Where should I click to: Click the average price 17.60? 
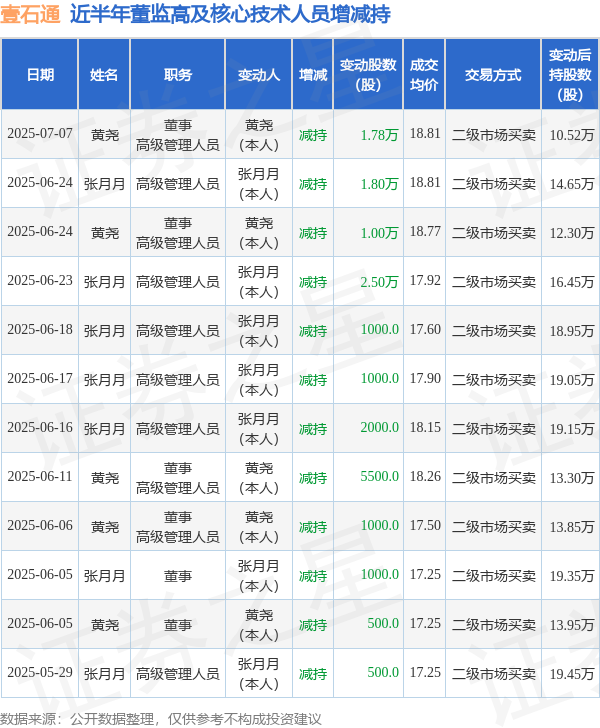[x=425, y=330]
